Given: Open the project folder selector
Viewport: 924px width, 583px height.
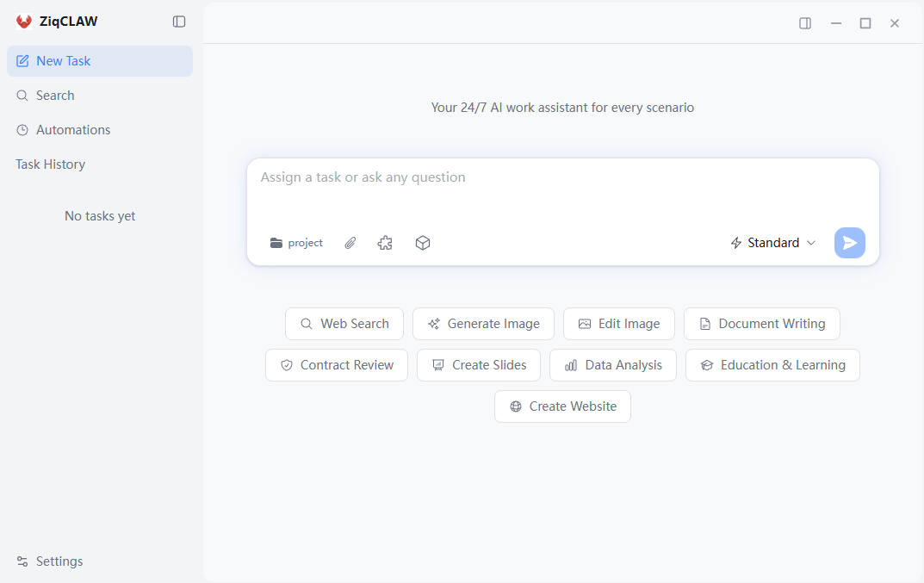Looking at the screenshot, I should pos(295,242).
